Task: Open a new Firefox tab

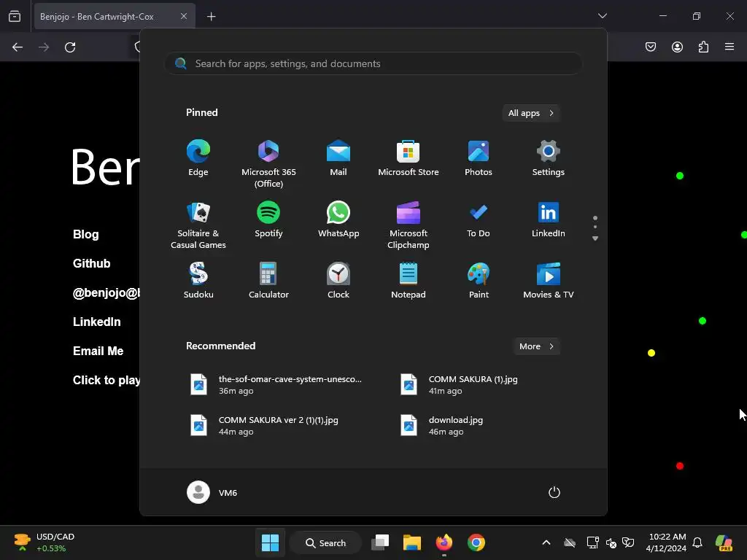Action: (211, 17)
